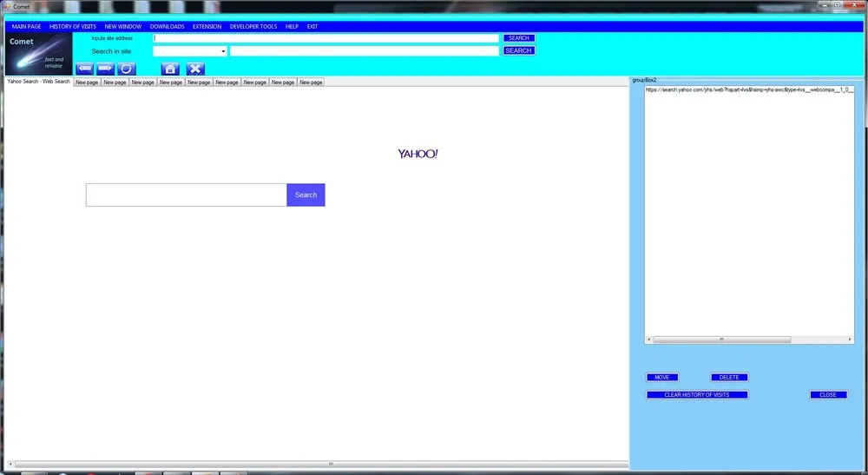The height and width of the screenshot is (475, 868).
Task: Click the Clear History of Visits button
Action: coord(696,395)
